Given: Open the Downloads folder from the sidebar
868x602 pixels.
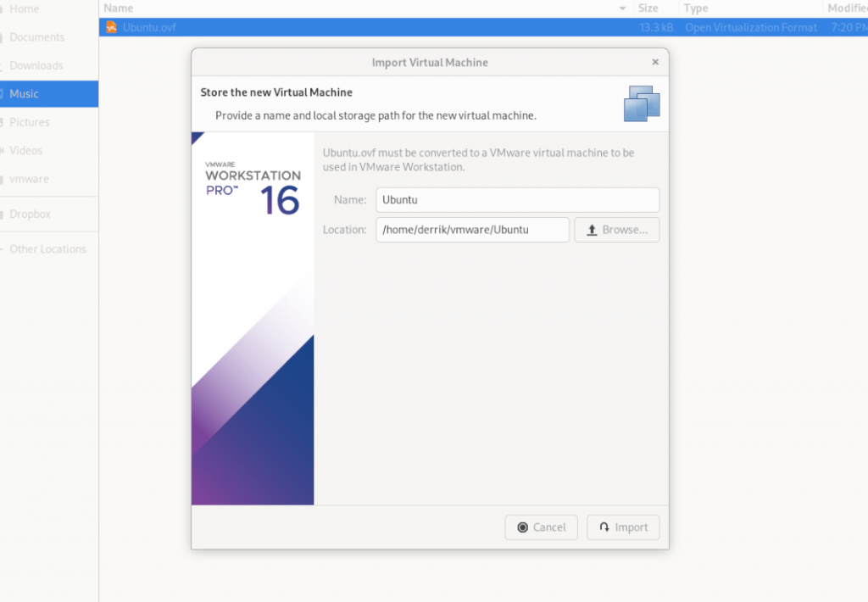Looking at the screenshot, I should 36,65.
